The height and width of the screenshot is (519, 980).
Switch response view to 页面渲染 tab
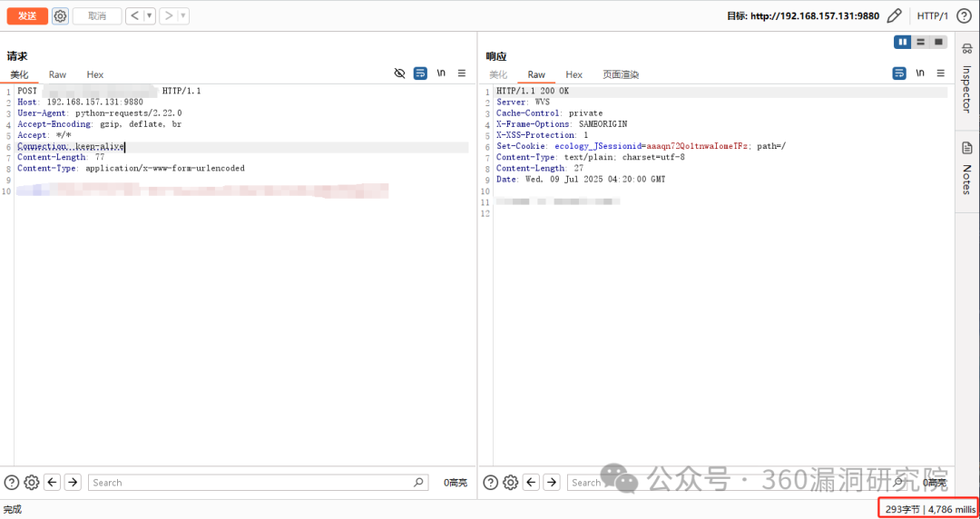(x=621, y=74)
